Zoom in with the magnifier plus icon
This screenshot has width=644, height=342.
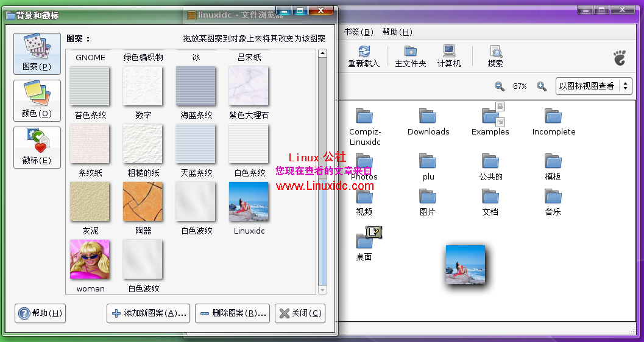click(542, 86)
